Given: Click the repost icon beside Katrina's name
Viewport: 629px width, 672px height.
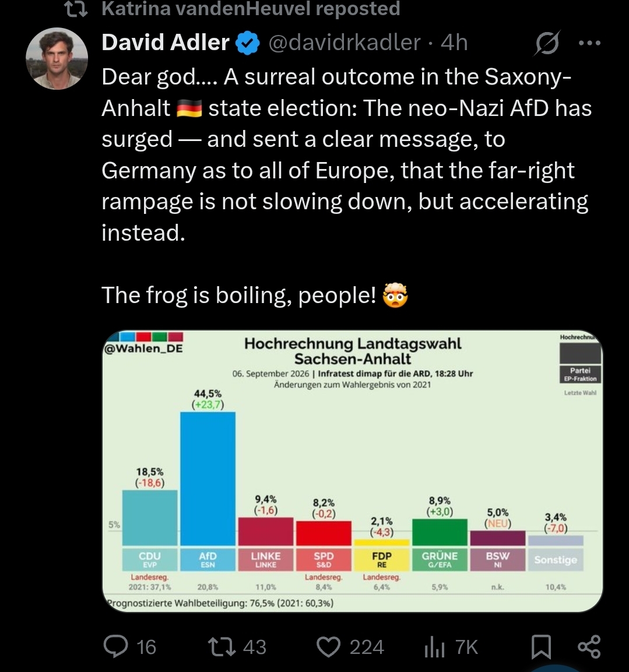Looking at the screenshot, I should pos(76,9).
